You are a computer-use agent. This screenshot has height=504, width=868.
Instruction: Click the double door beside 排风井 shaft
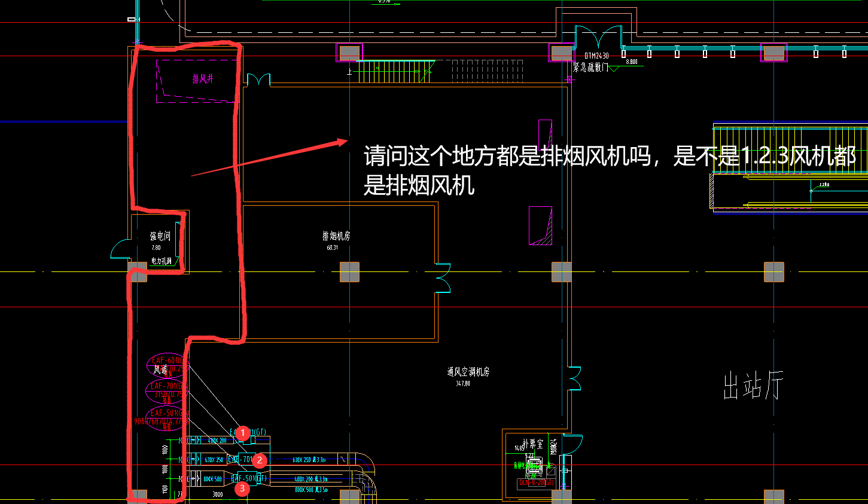coord(258,80)
